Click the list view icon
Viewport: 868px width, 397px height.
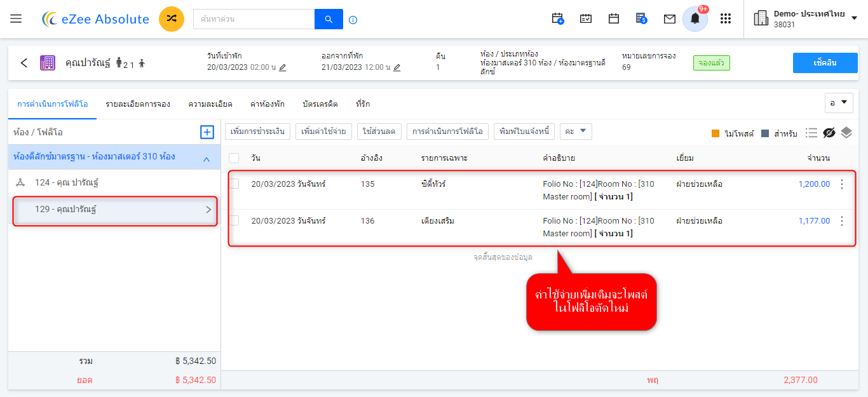click(x=811, y=133)
